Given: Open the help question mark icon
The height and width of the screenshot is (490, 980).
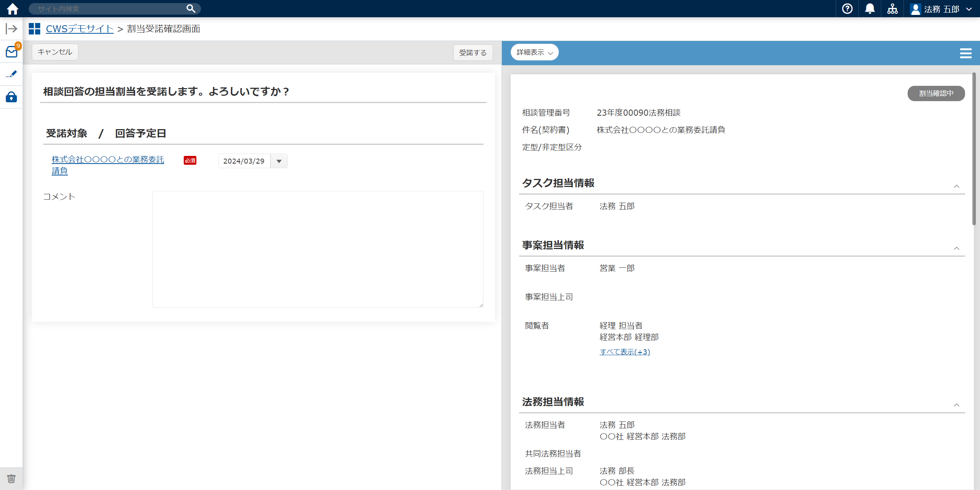Looking at the screenshot, I should click(847, 8).
